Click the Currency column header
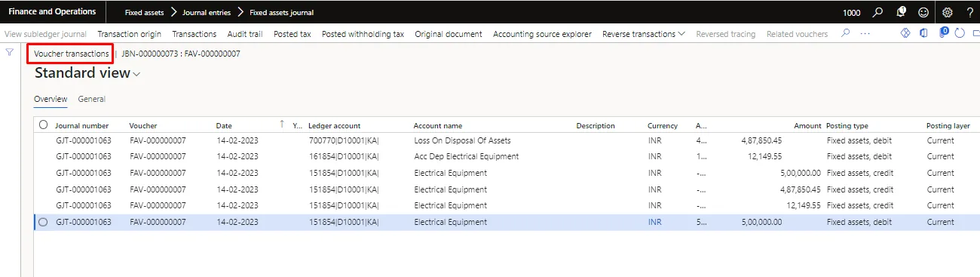 coord(663,125)
